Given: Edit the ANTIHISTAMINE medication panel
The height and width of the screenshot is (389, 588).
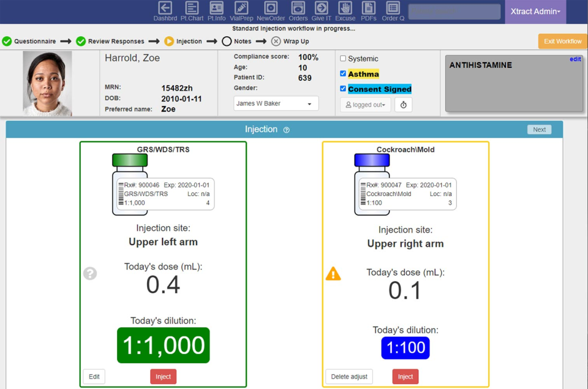Looking at the screenshot, I should pyautogui.click(x=575, y=59).
